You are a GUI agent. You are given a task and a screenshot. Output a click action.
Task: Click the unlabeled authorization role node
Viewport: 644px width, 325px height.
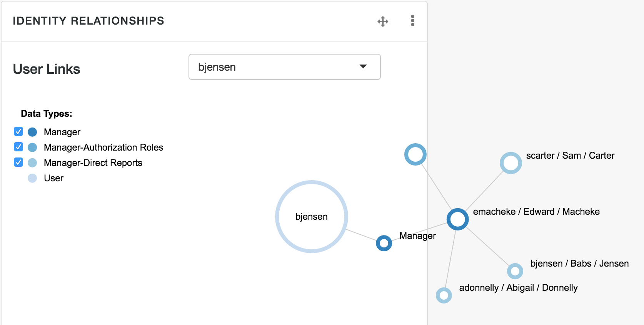tap(415, 154)
